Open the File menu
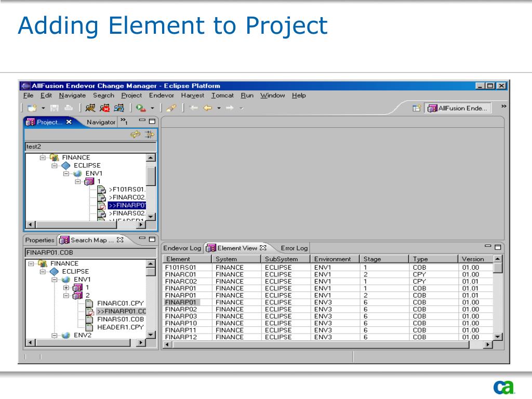This screenshot has height=399, width=532. (x=28, y=96)
